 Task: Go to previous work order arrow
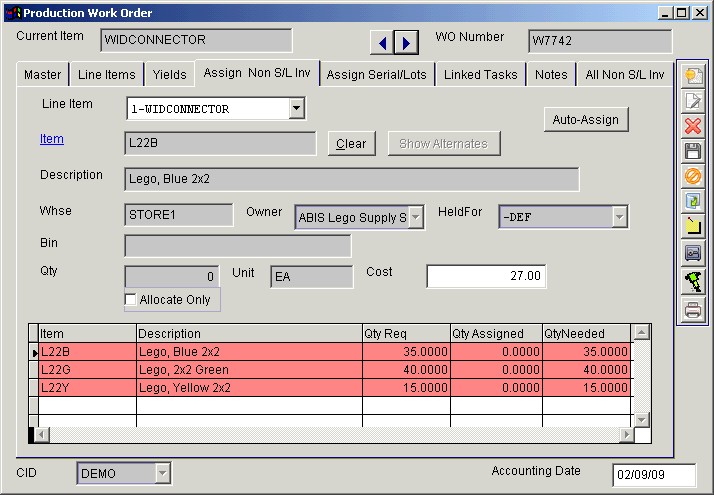382,43
